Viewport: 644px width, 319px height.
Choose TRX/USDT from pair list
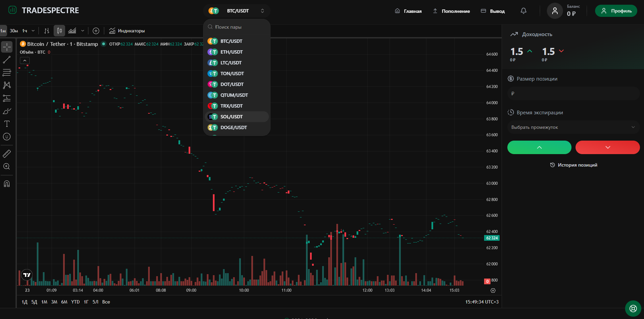click(x=237, y=106)
